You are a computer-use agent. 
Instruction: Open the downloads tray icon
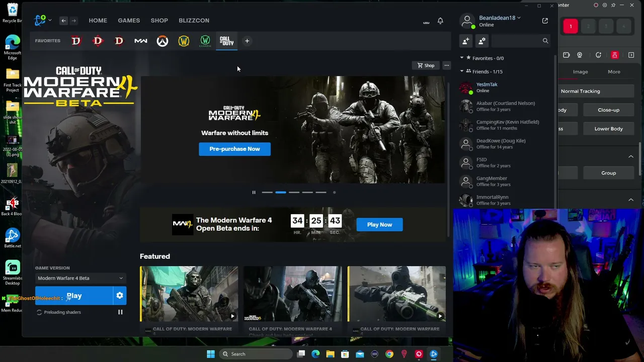click(426, 21)
